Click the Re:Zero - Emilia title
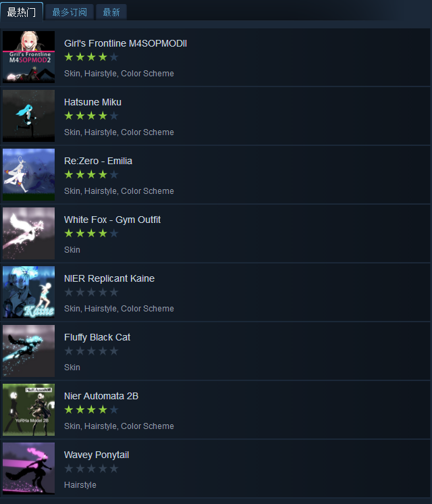This screenshot has width=432, height=504. point(98,161)
